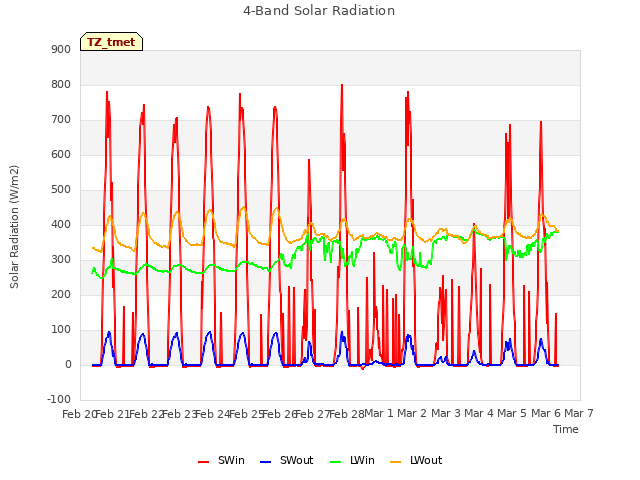The width and height of the screenshot is (640, 480).
Task: Click the 300 y-axis tick label
Action: click(x=61, y=260)
